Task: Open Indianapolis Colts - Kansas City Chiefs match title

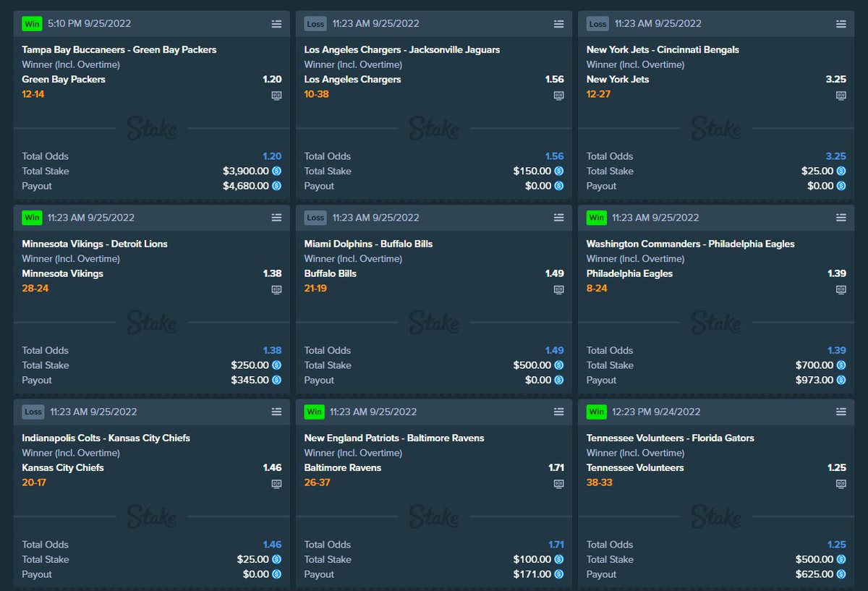Action: coord(106,438)
